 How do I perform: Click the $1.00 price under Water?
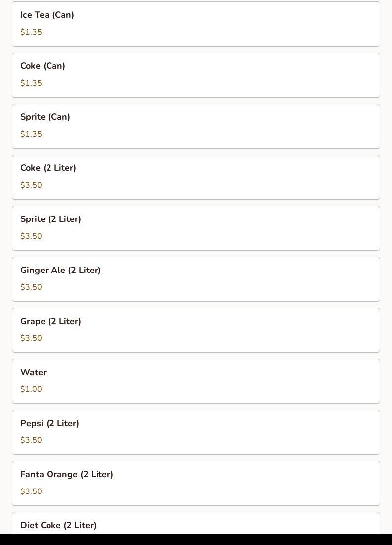tap(31, 389)
